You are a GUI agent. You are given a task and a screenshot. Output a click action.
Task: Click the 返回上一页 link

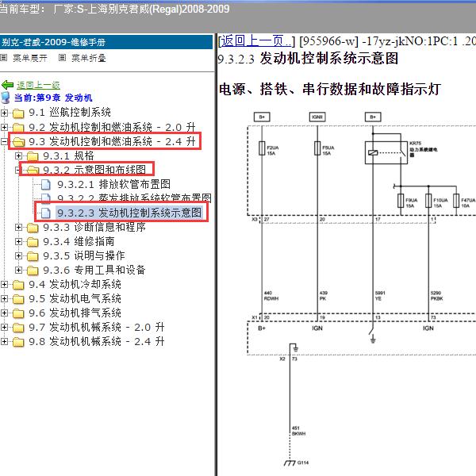255,41
